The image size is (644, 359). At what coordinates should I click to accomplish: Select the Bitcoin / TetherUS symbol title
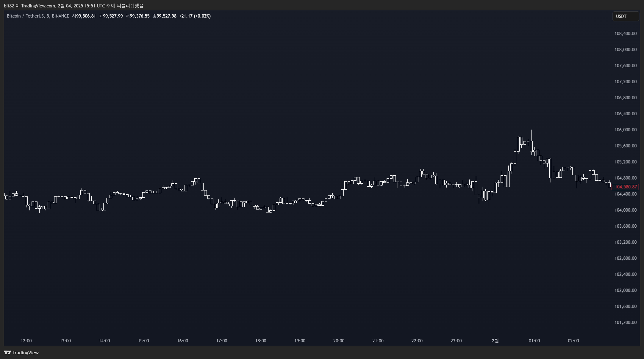pyautogui.click(x=38, y=16)
